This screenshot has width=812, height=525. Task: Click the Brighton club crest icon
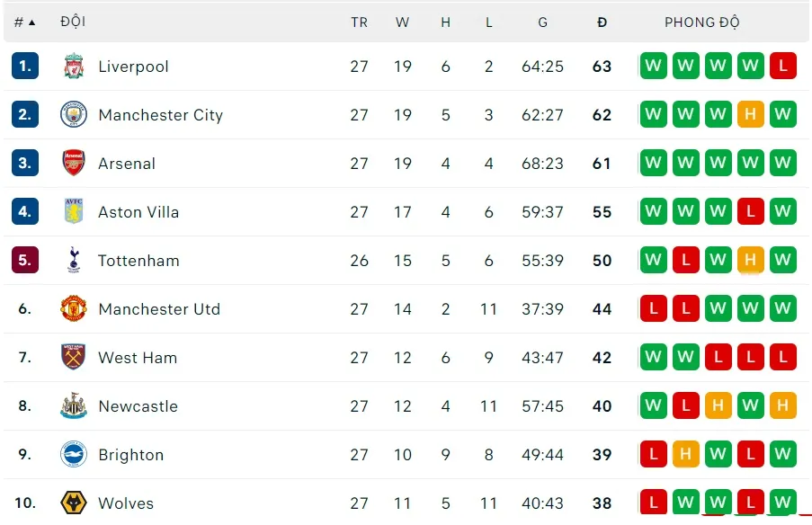[74, 455]
